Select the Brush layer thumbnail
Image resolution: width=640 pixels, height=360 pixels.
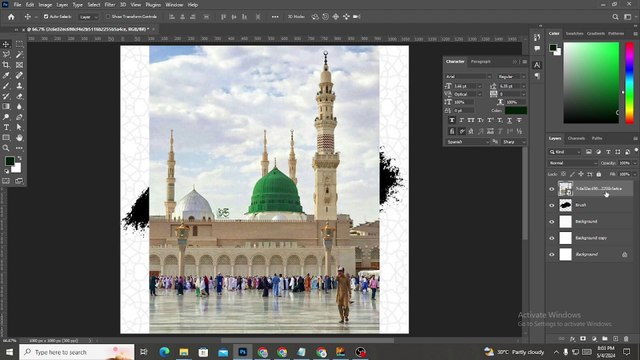[x=565, y=205]
